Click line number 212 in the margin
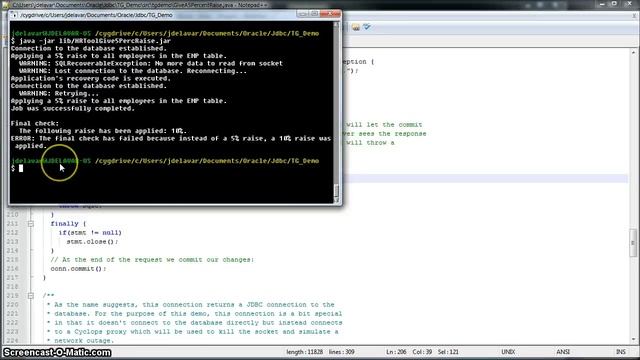This screenshot has height=360, width=640. [13, 233]
